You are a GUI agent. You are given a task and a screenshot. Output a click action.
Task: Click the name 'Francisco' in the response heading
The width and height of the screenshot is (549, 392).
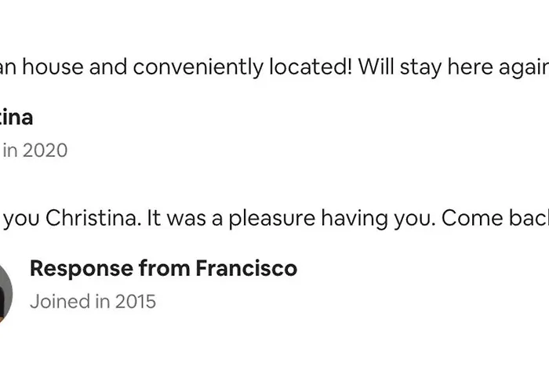[246, 268]
